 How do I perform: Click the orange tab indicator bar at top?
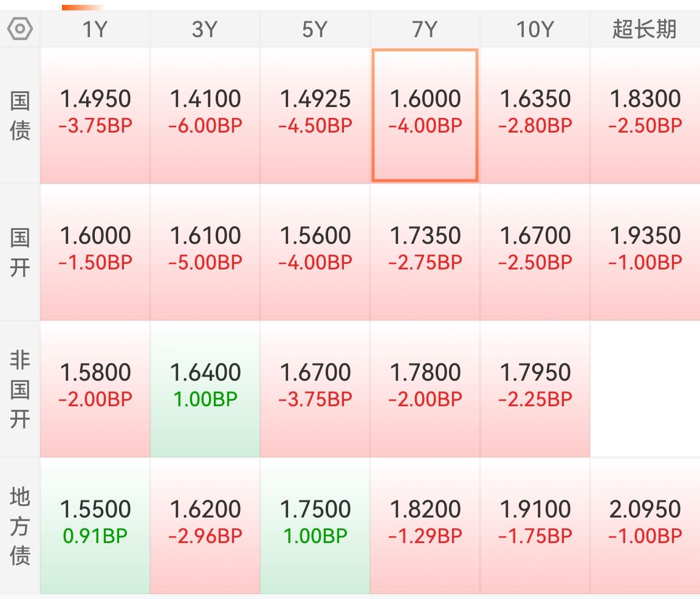(83, 7)
